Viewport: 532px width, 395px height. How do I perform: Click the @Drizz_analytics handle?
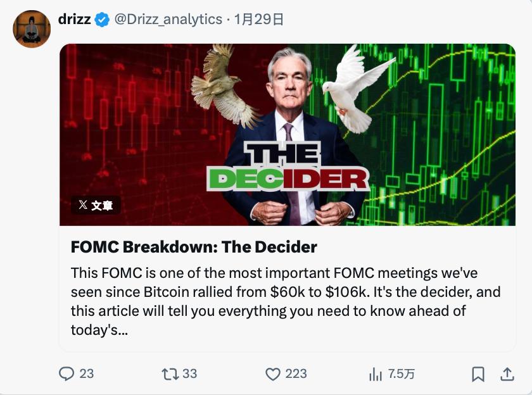(168, 20)
